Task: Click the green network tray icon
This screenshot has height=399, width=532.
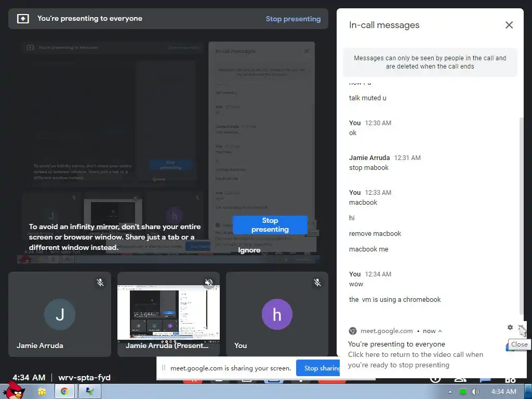Action: point(462,392)
